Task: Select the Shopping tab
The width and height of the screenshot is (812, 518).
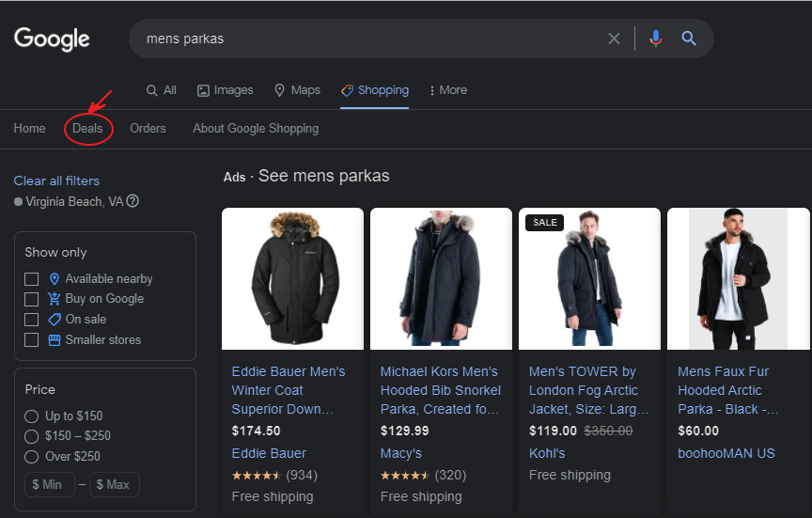Action: 374,90
